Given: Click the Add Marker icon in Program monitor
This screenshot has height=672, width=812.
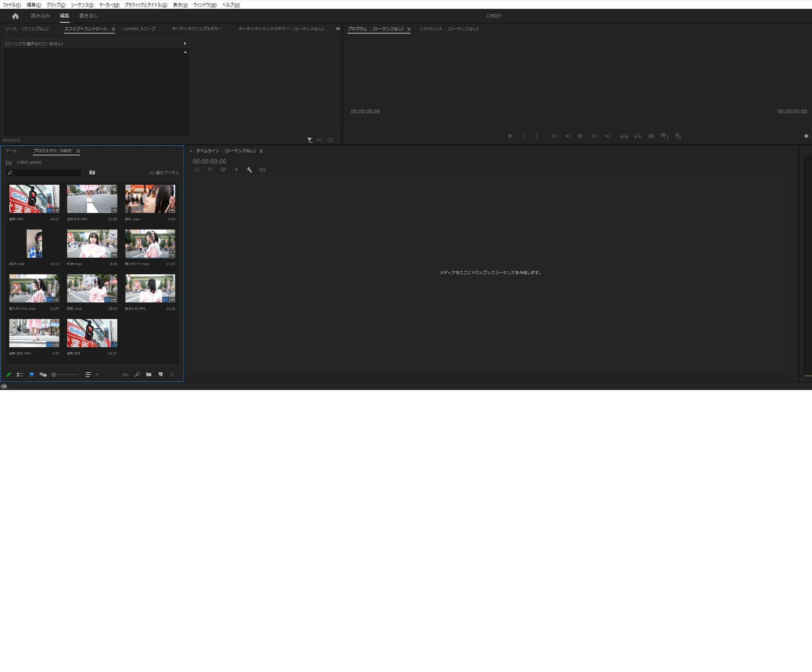Looking at the screenshot, I should (510, 136).
